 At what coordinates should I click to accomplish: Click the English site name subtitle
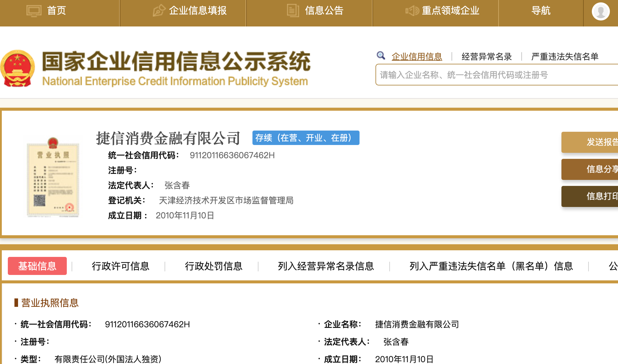point(175,81)
